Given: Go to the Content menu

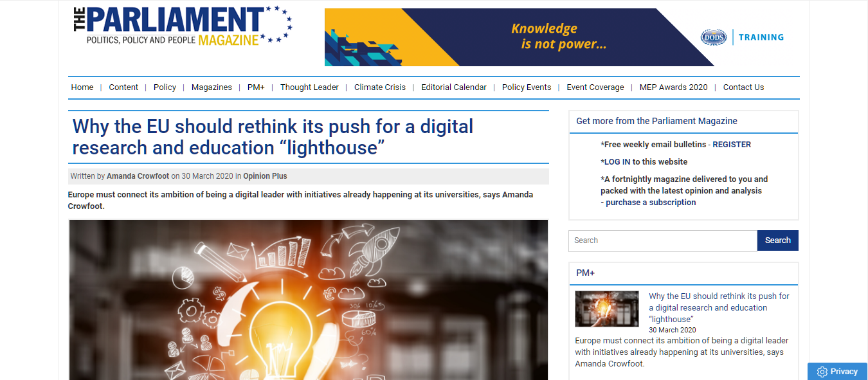Looking at the screenshot, I should [123, 87].
